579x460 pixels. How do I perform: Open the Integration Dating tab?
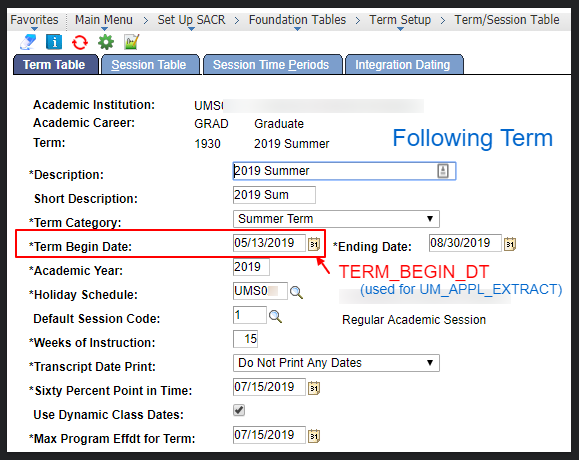403,65
